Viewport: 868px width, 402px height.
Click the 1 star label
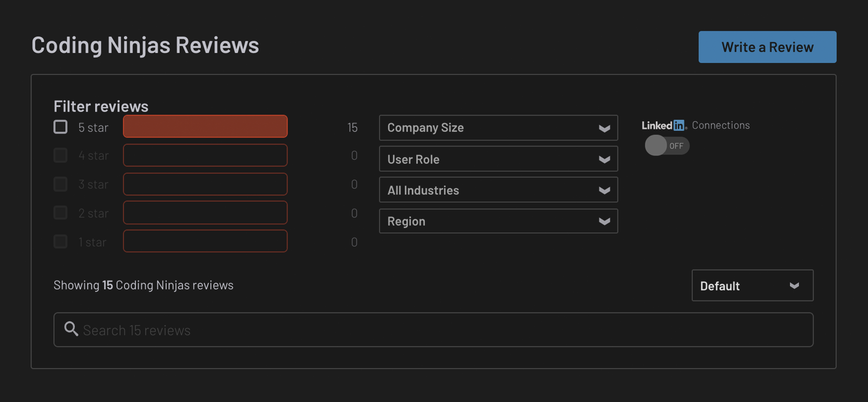coord(92,242)
